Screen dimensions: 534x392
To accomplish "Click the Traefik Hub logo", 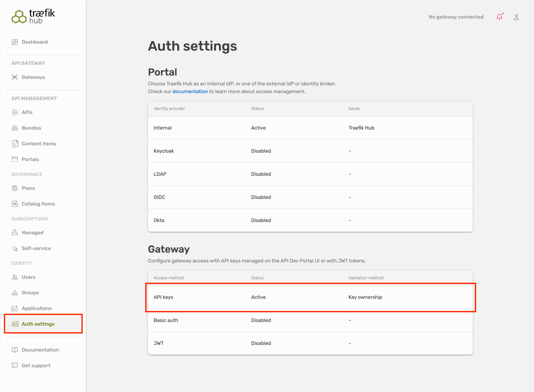I will [33, 16].
